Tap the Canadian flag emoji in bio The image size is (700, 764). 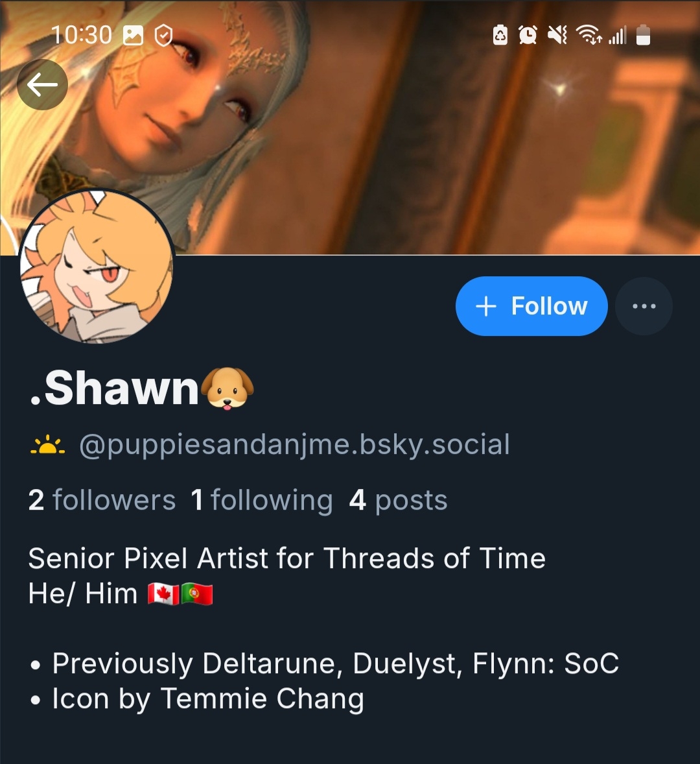163,594
